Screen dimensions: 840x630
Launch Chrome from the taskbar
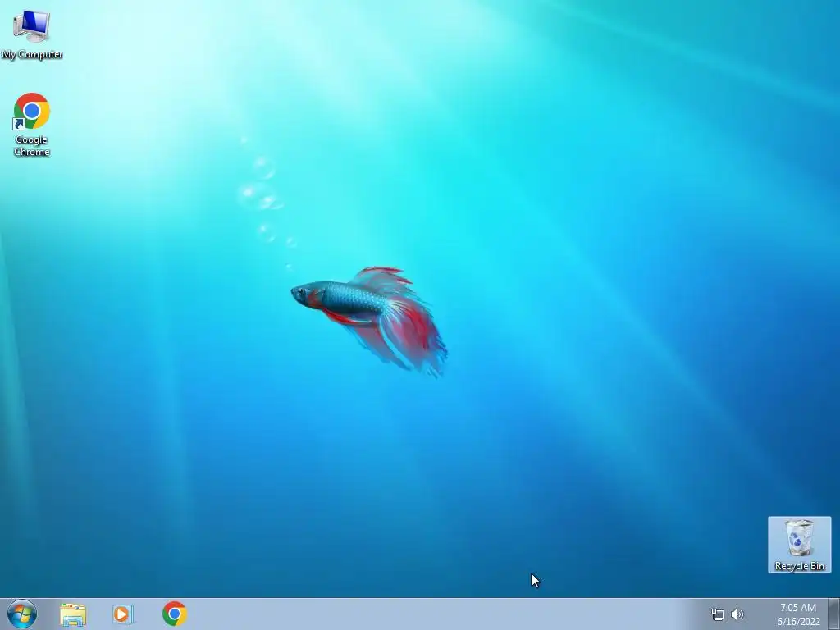pos(175,614)
